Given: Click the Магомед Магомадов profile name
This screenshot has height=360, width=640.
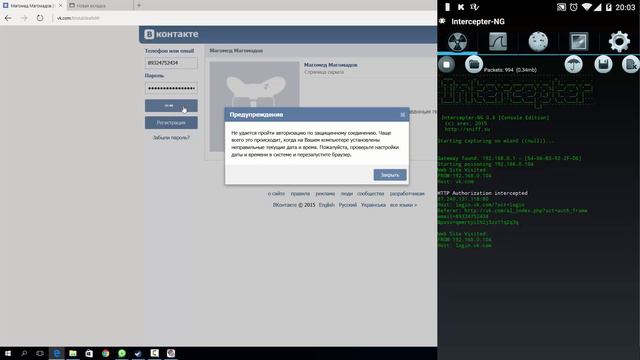Looking at the screenshot, I should click(331, 65).
